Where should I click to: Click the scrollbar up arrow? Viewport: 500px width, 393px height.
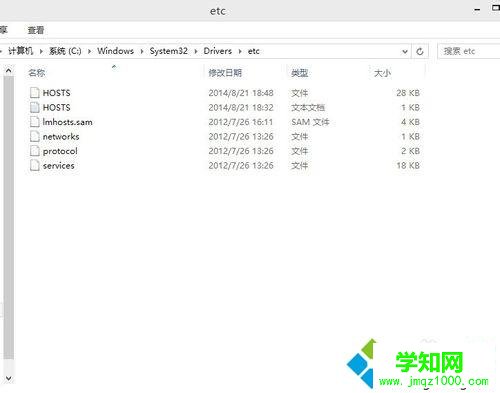(x=9, y=70)
